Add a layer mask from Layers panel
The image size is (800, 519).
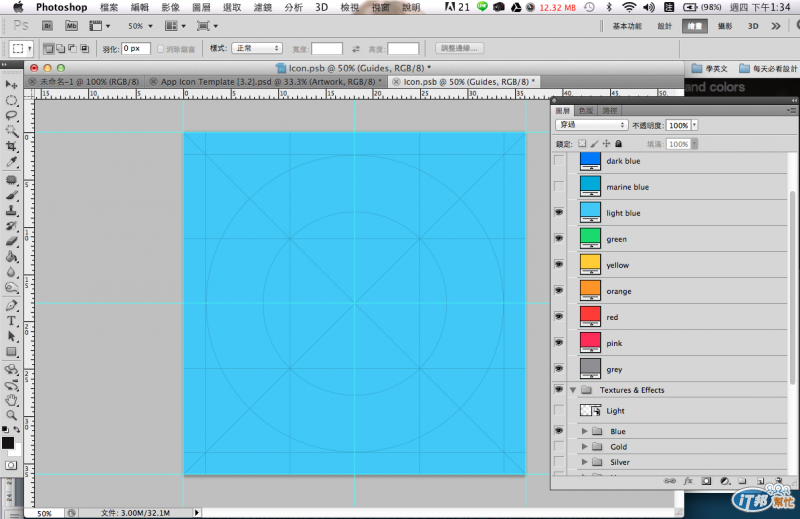[706, 481]
